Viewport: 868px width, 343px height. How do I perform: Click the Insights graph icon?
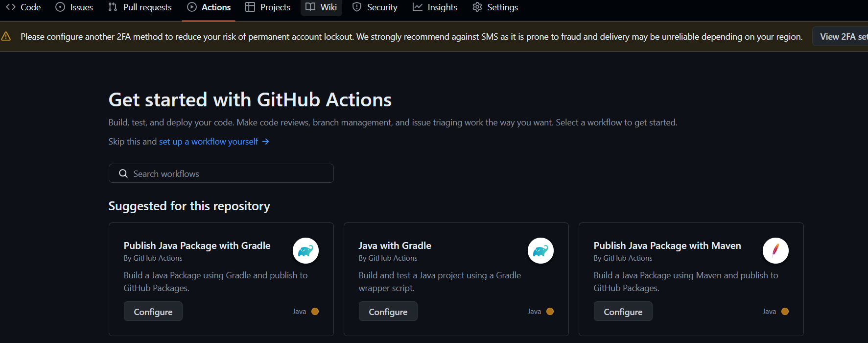pyautogui.click(x=418, y=7)
